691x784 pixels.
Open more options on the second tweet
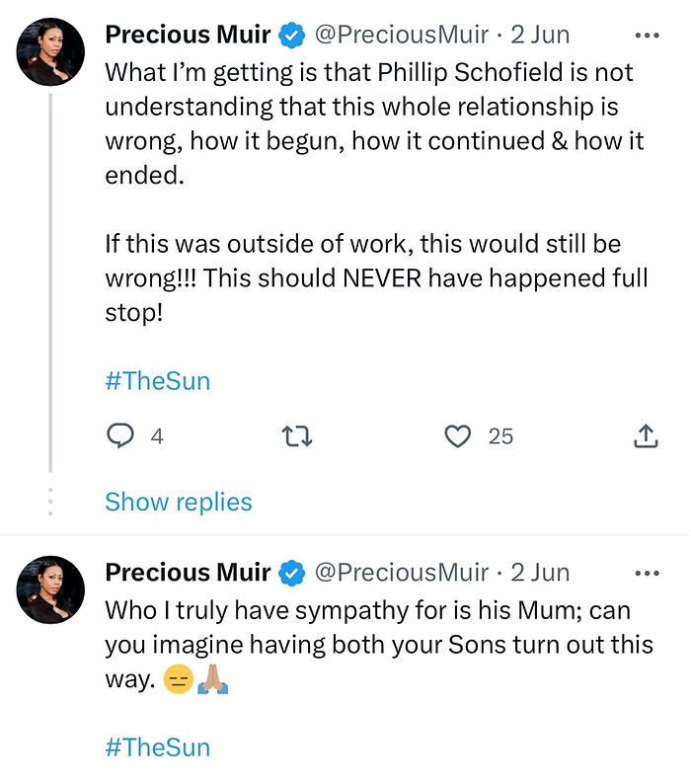point(646,573)
